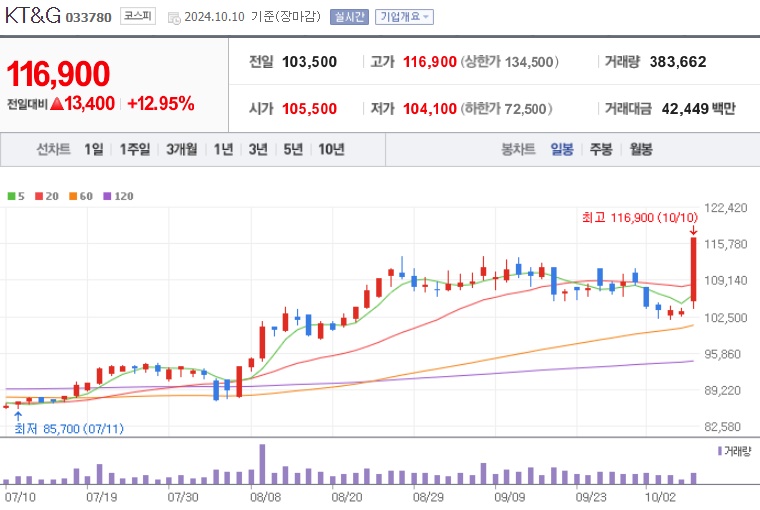The width and height of the screenshot is (760, 510).
Task: Click red 20-day moving average swatch
Action: point(39,196)
